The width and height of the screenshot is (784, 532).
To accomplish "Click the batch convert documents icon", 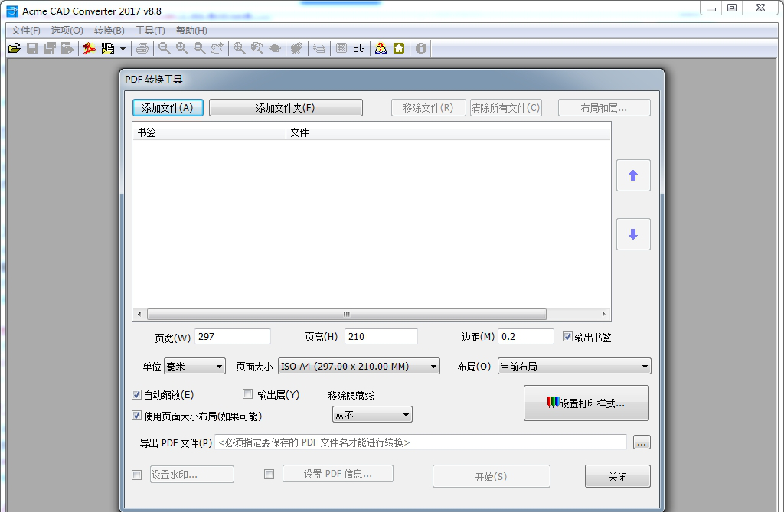I will pos(107,48).
